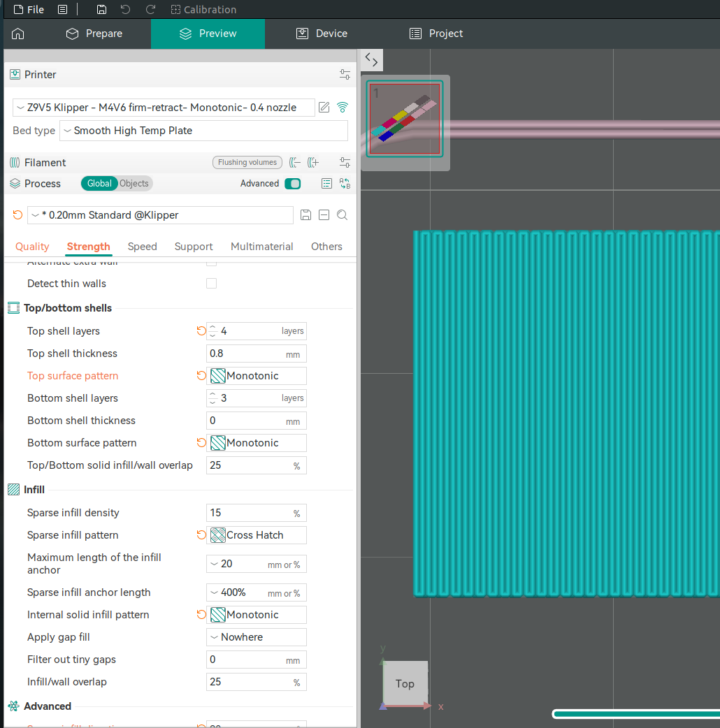Screen dimensions: 720x728
Task: Open the hamburger menu next to File
Action: [63, 9]
